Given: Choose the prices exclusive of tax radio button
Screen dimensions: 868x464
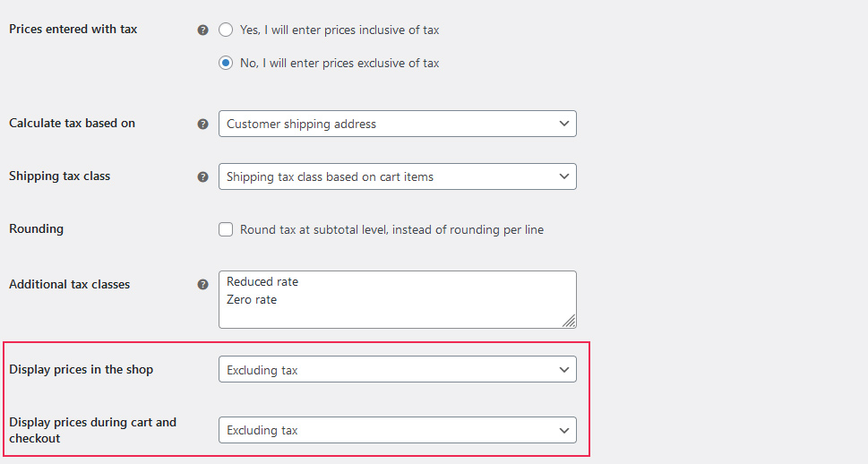Looking at the screenshot, I should [226, 63].
